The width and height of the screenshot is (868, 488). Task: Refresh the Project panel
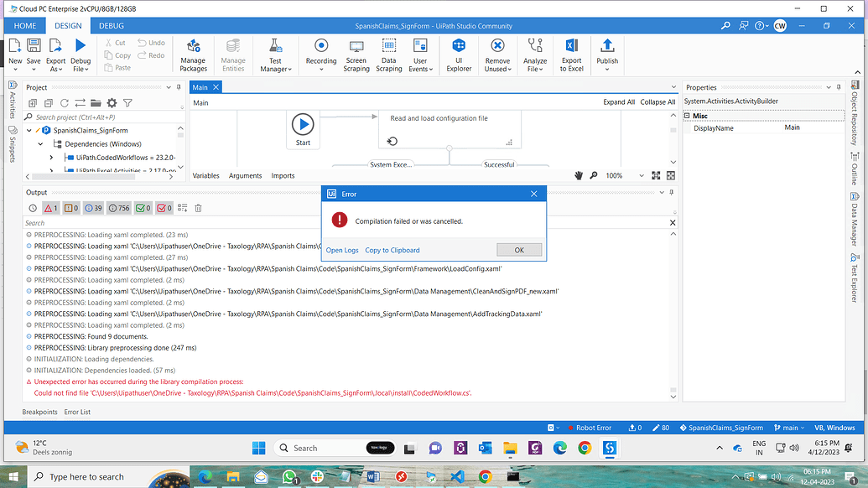pos(65,103)
